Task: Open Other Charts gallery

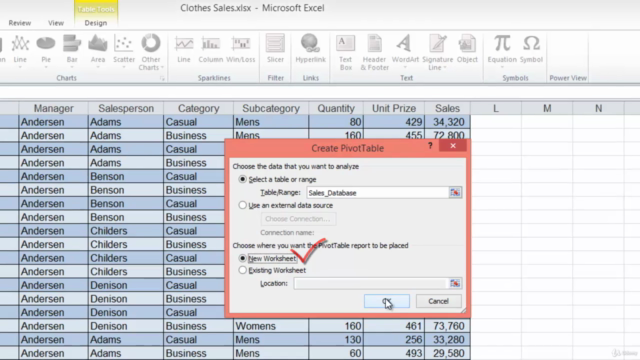Action: click(x=151, y=52)
